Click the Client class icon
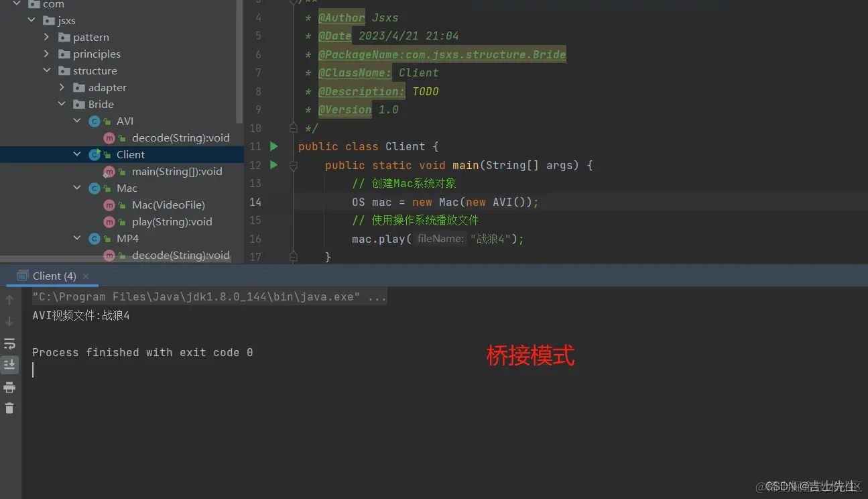The height and width of the screenshot is (499, 868). 95,154
